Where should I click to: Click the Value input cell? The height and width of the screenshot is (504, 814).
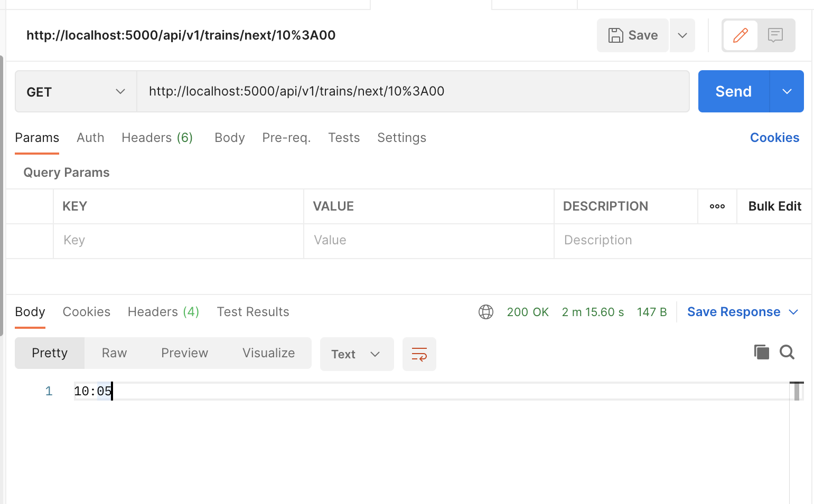point(429,241)
